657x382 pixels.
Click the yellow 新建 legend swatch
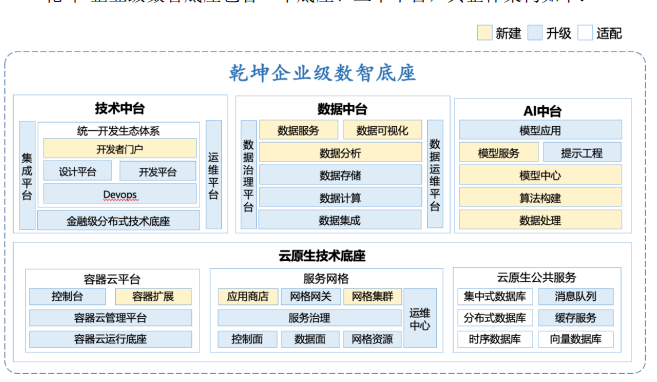coord(484,33)
